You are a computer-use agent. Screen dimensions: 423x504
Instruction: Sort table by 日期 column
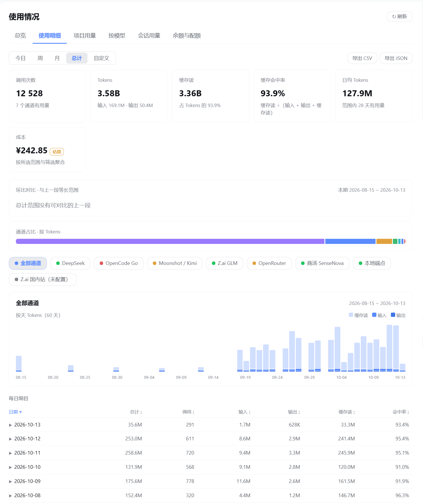pos(15,412)
